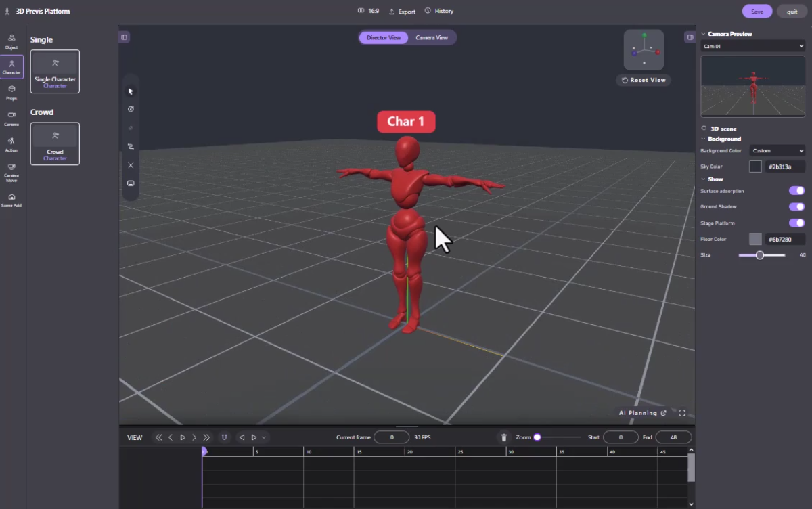812x509 pixels.
Task: Add a Single Character card
Action: click(x=55, y=71)
